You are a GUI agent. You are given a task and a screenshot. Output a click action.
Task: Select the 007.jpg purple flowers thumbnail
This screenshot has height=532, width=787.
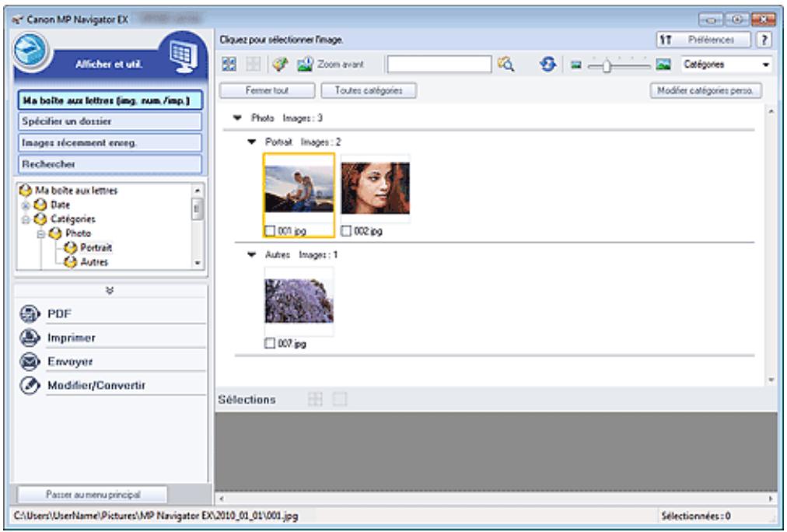(x=299, y=301)
